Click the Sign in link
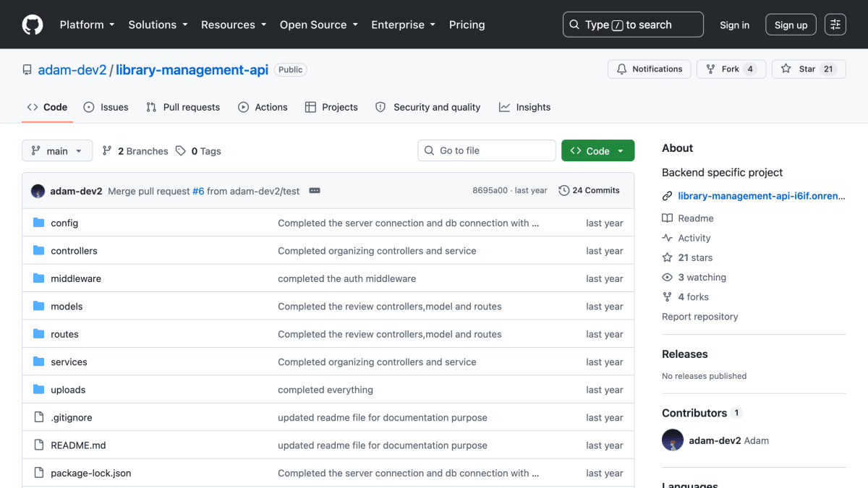The image size is (868, 488). point(734,25)
